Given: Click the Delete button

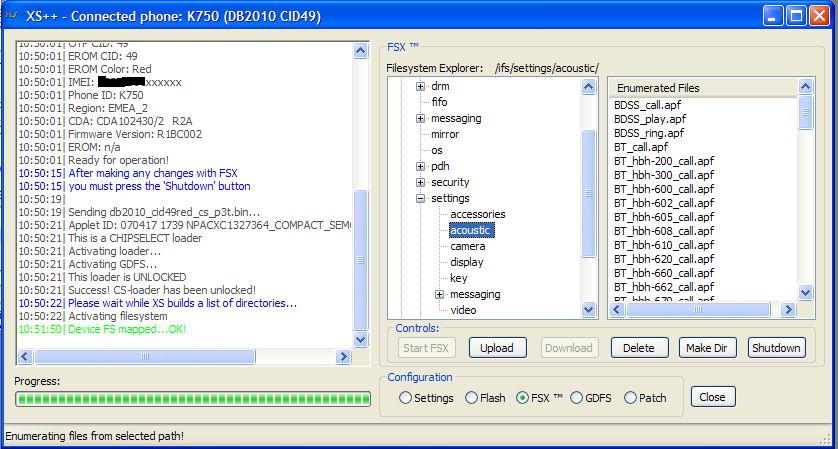Looking at the screenshot, I should pyautogui.click(x=639, y=348).
